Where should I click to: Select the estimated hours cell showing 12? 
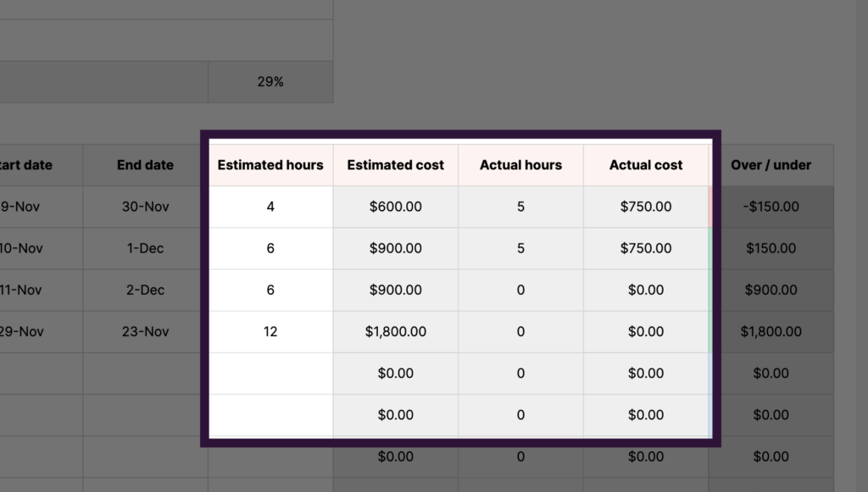270,332
